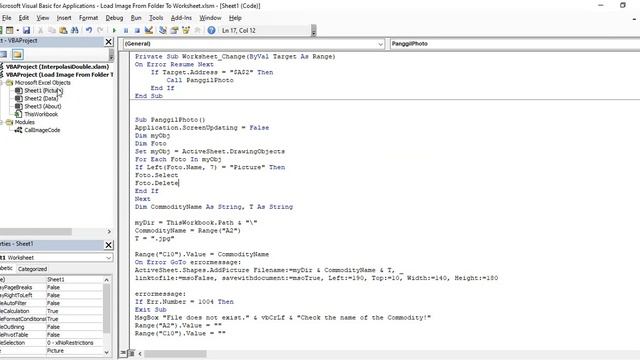
Task: Click the CallImageCode module icon
Action: point(19,130)
